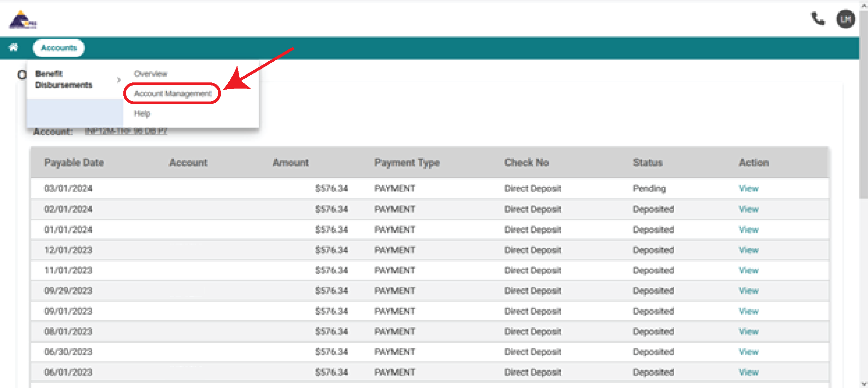This screenshot has width=868, height=389.
Task: View the 09/29/2023 payment
Action: pos(748,290)
